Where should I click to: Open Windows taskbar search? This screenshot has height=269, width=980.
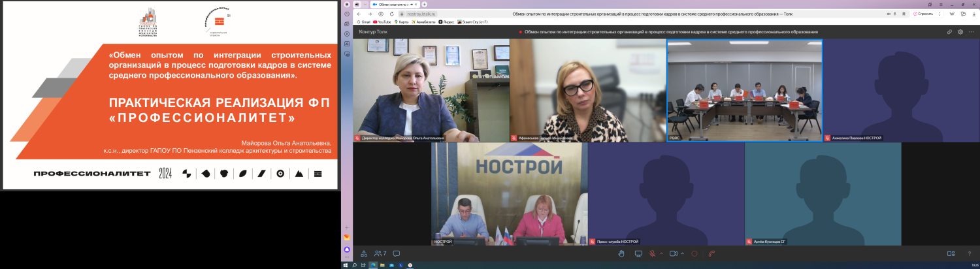point(354,265)
